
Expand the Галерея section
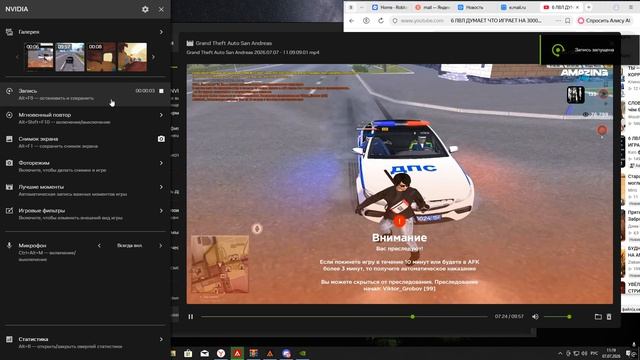click(161, 32)
